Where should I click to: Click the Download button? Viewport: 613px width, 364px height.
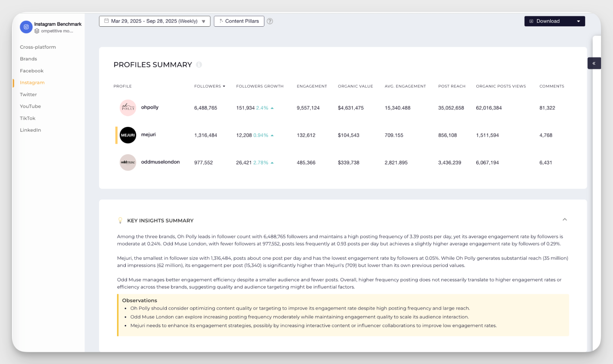[x=548, y=21]
